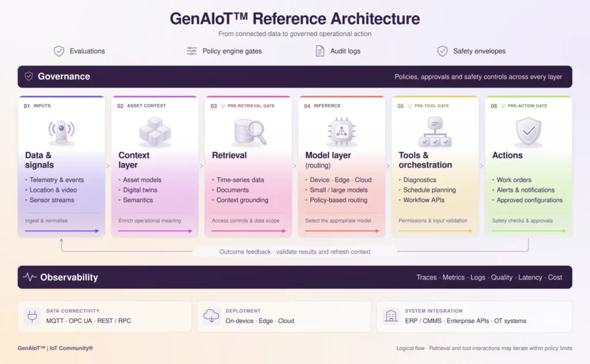The width and height of the screenshot is (590, 364).
Task: Click the 'Time-series data' bullet
Action: (x=240, y=180)
